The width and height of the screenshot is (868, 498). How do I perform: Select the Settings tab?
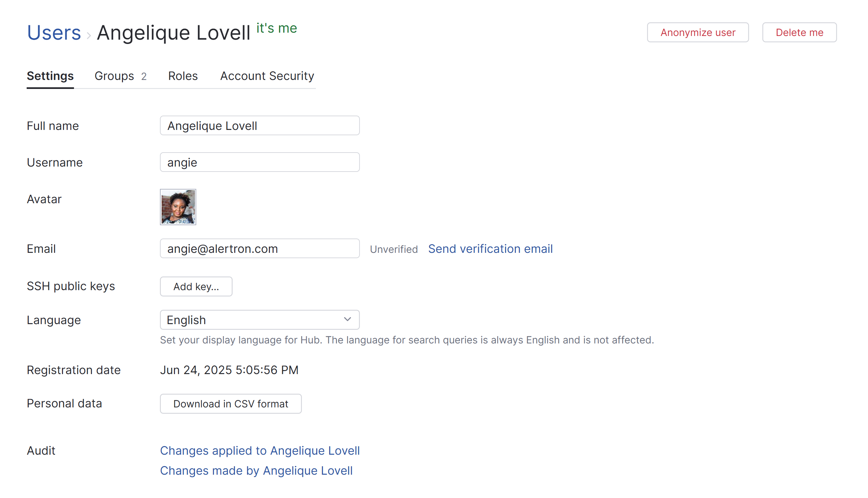[x=50, y=76]
